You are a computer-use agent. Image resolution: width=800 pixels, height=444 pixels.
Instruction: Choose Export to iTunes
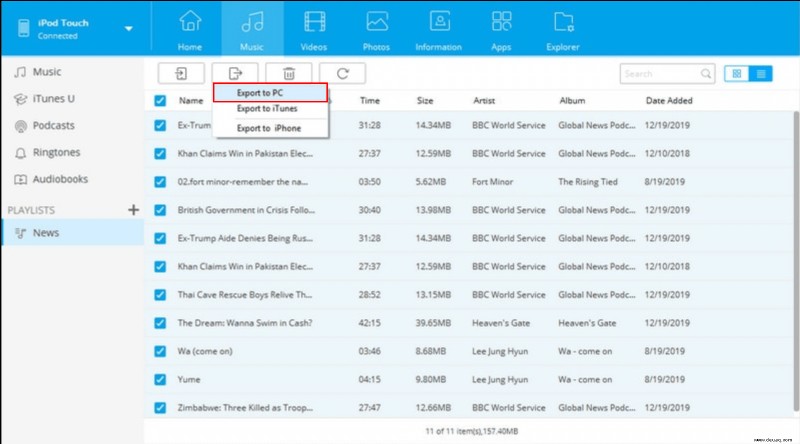tap(270, 109)
